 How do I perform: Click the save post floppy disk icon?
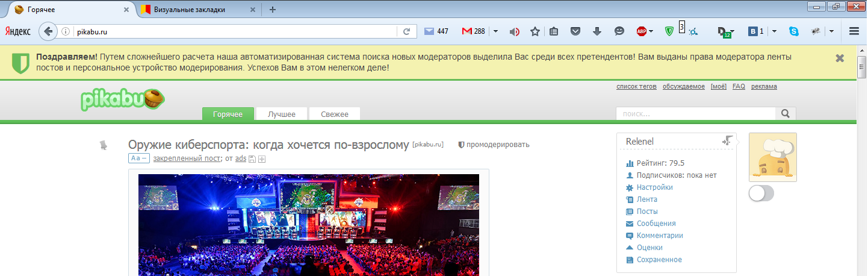pos(252,159)
